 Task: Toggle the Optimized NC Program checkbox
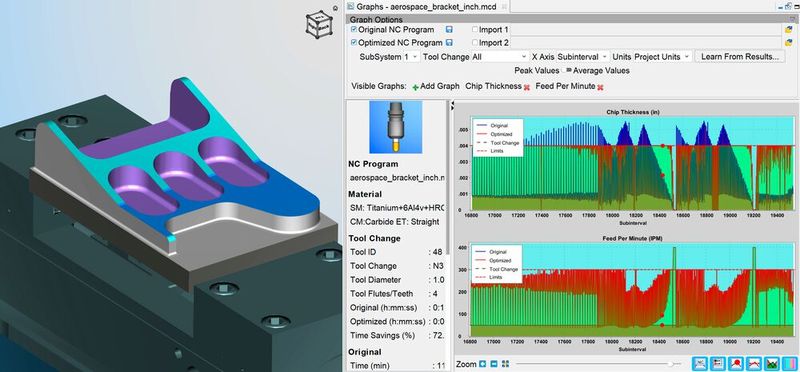point(354,43)
